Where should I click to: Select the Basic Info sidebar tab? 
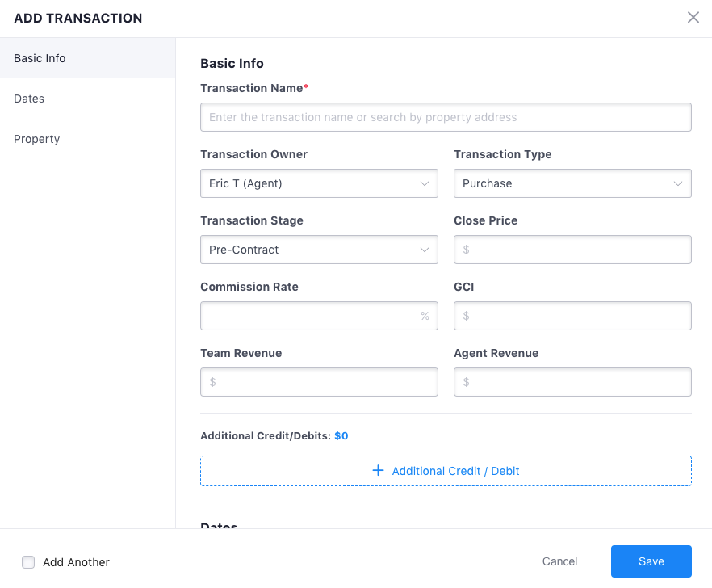(88, 58)
